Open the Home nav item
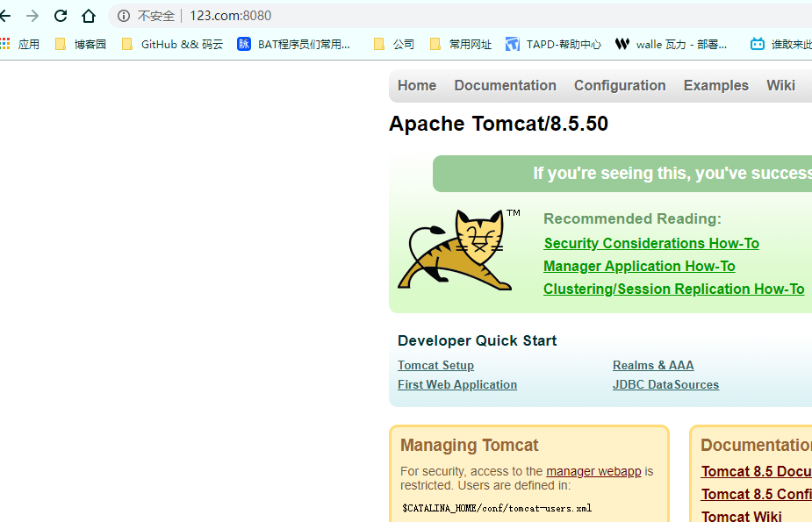Viewport: 812px width, 522px height. (417, 85)
